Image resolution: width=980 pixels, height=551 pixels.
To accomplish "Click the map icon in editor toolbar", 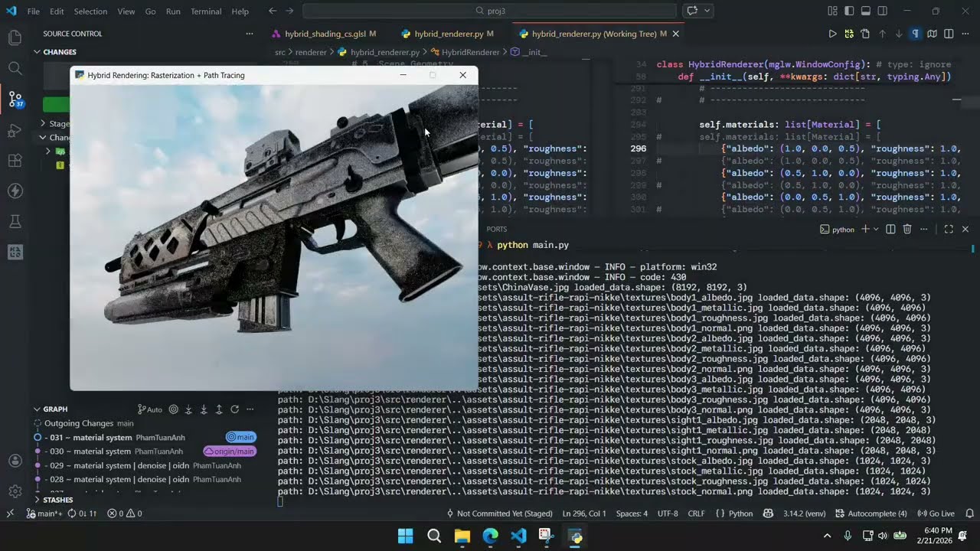I will (x=932, y=34).
